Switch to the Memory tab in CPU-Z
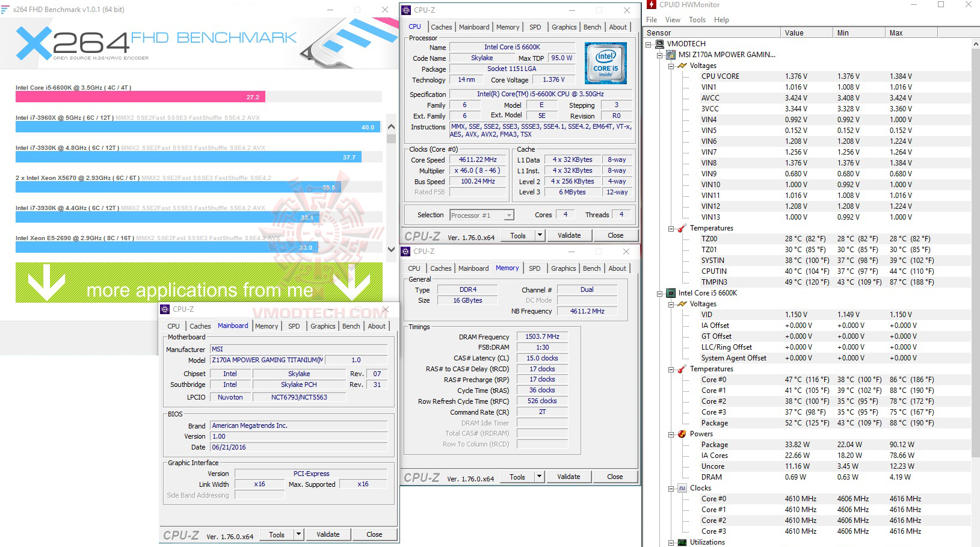 [x=508, y=27]
